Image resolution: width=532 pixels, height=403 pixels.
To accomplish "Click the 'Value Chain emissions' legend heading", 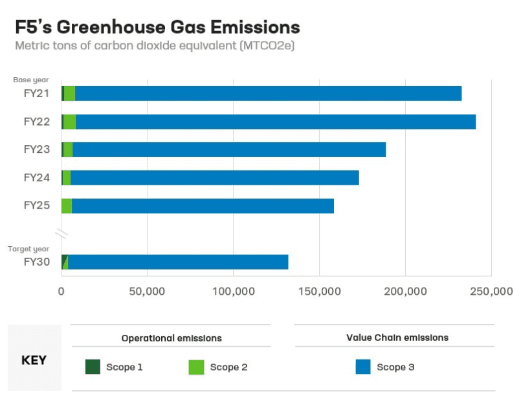I will tap(397, 338).
